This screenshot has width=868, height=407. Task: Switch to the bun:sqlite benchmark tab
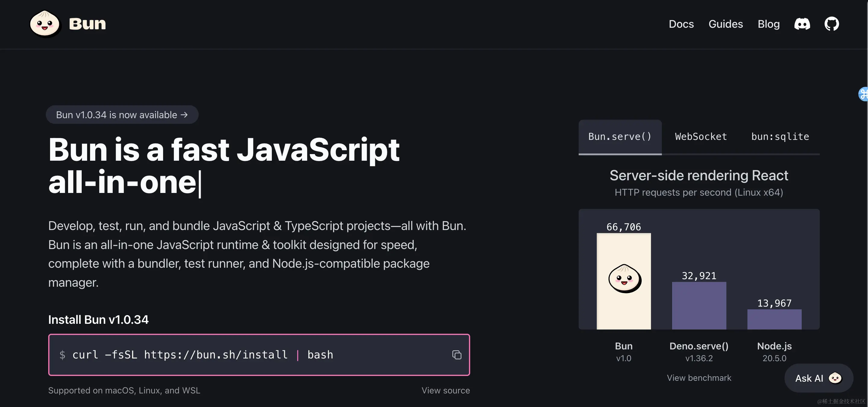[780, 137]
